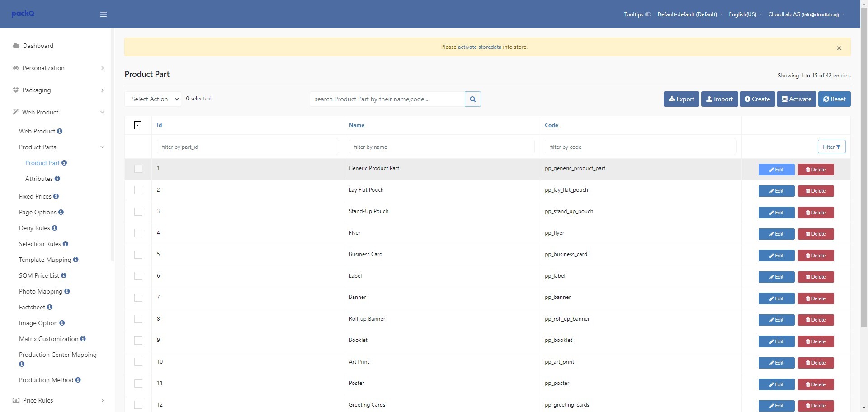Collapse the Web Product menu chevron
This screenshot has width=868, height=412.
[x=102, y=112]
